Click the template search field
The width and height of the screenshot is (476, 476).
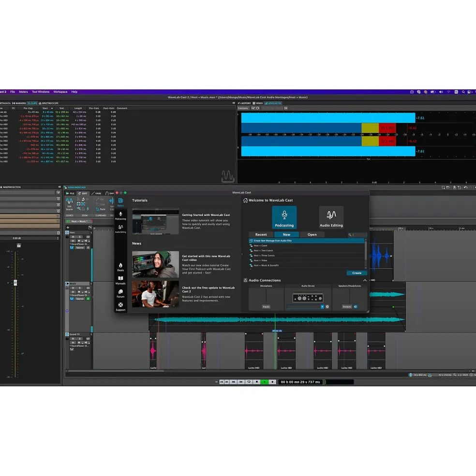click(357, 235)
